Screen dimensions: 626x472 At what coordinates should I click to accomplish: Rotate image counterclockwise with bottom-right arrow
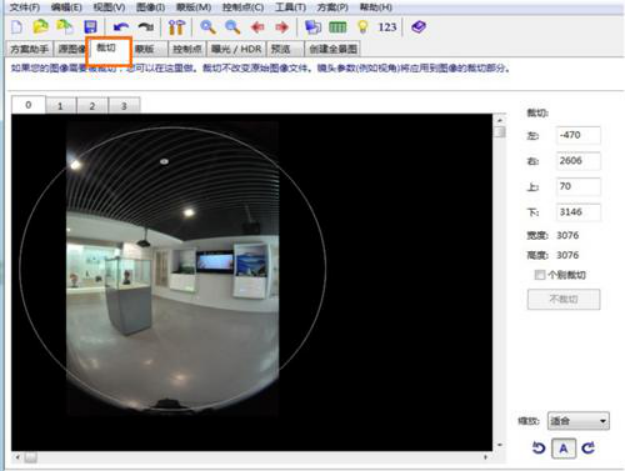[x=538, y=448]
